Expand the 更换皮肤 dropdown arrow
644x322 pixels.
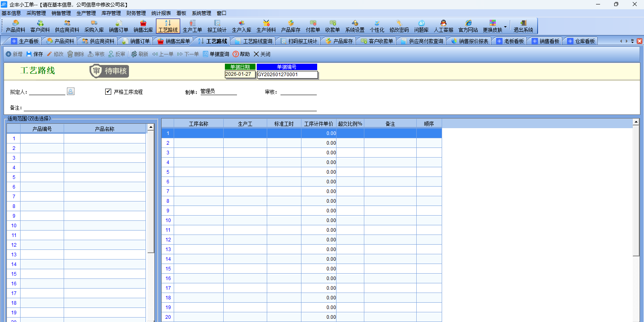click(505, 27)
